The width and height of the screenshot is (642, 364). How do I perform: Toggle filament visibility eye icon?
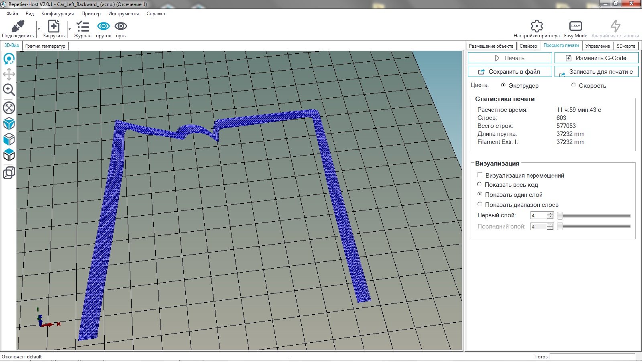(104, 26)
